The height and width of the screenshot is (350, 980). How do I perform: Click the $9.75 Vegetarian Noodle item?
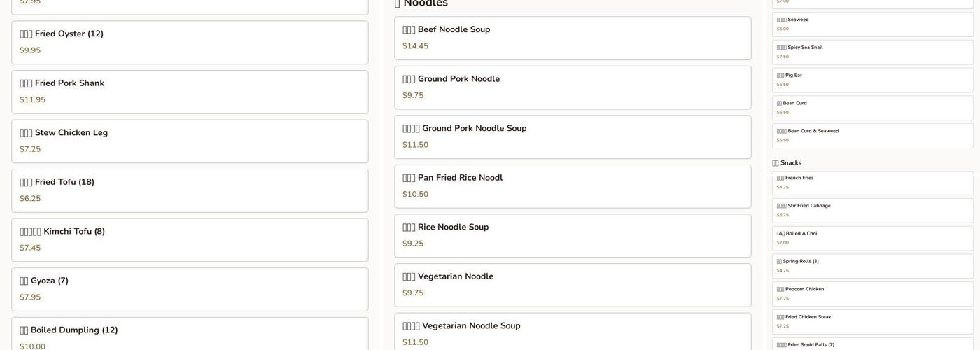point(573,285)
